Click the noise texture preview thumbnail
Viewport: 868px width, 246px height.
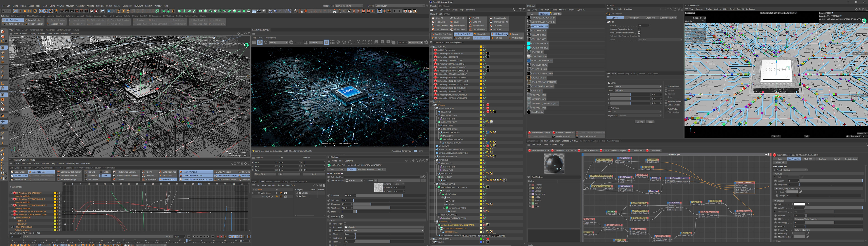pos(378,187)
